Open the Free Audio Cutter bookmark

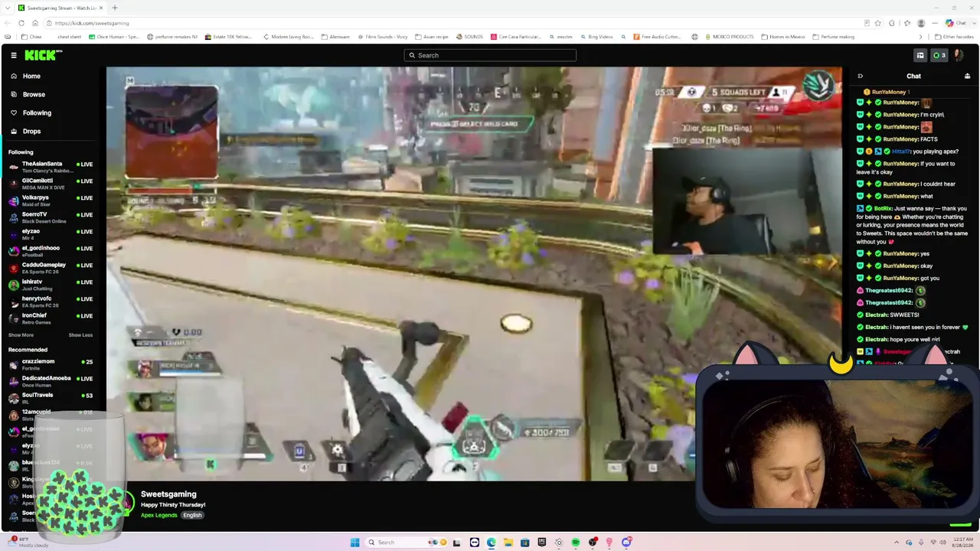coord(656,37)
